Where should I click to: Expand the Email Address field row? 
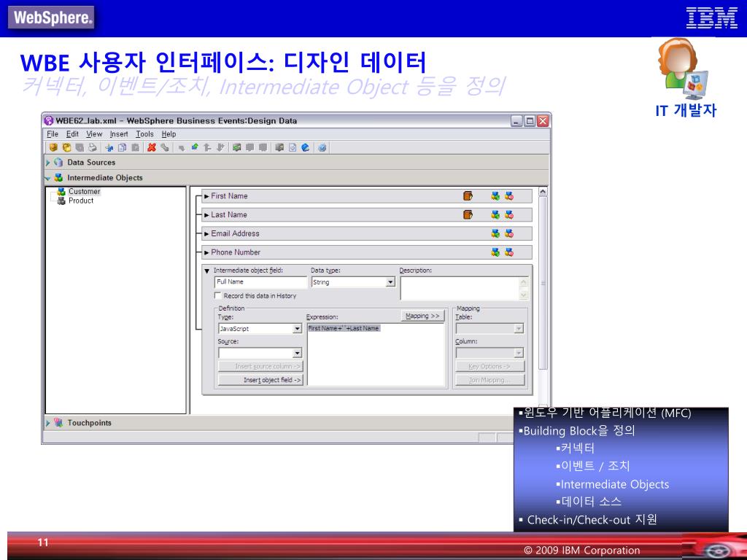click(206, 234)
